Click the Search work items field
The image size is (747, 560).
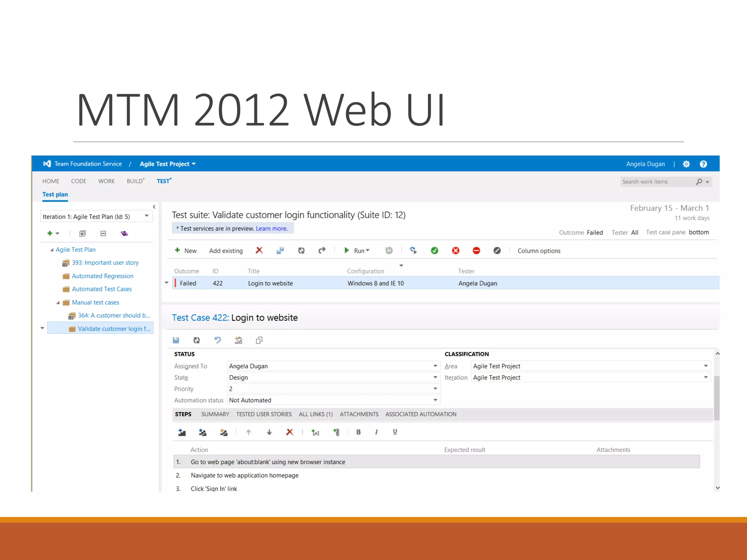point(657,182)
